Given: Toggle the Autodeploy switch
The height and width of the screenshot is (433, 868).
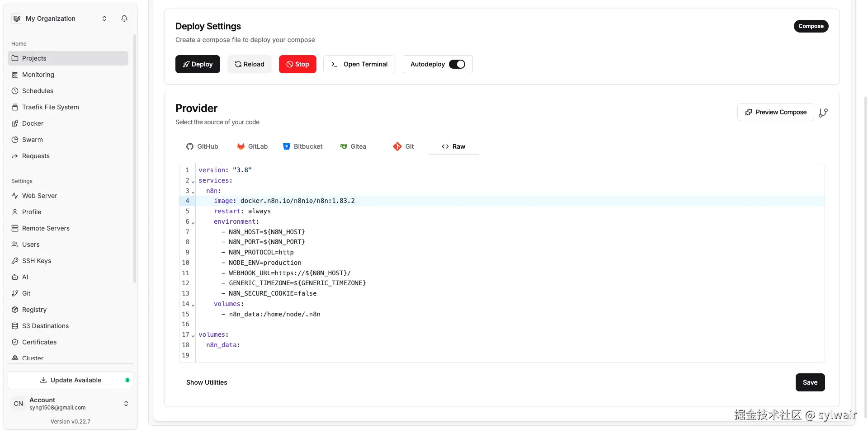Looking at the screenshot, I should [x=457, y=64].
